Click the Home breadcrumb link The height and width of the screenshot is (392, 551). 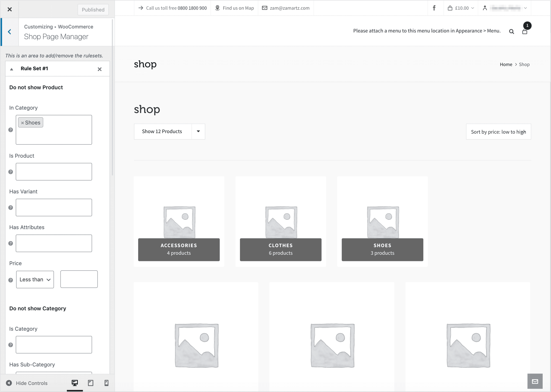click(x=506, y=64)
